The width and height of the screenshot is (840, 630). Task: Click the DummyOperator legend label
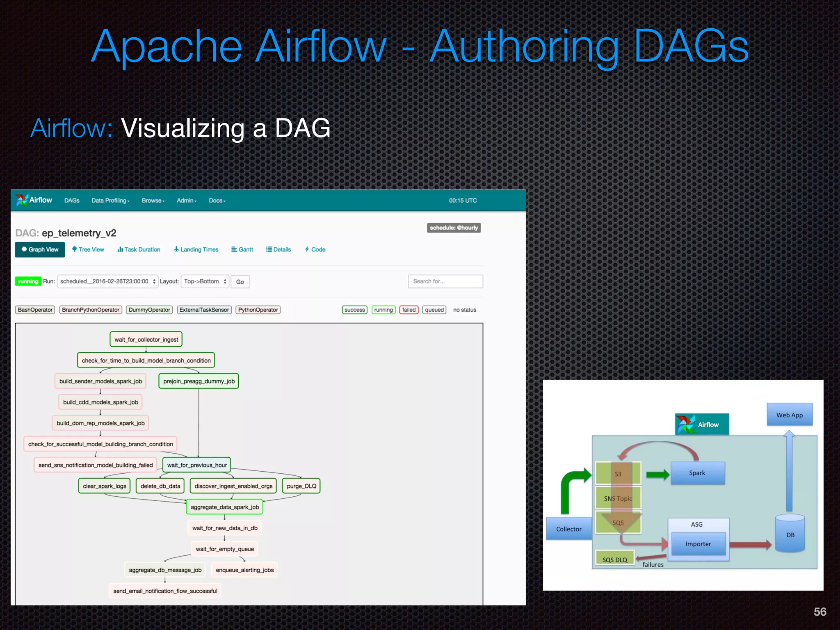pyautogui.click(x=149, y=310)
